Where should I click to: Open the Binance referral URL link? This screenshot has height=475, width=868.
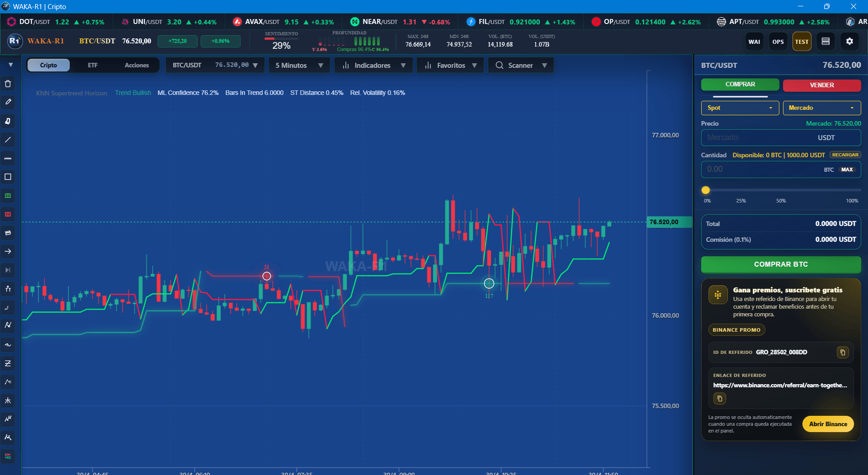click(x=780, y=385)
